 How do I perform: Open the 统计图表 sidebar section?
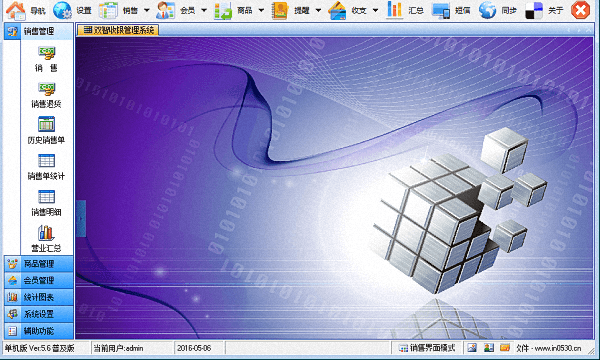pyautogui.click(x=38, y=297)
